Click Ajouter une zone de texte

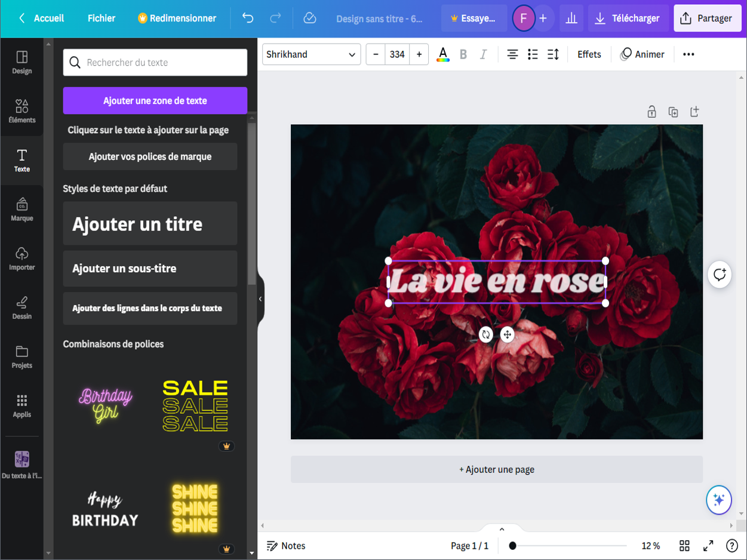click(155, 100)
